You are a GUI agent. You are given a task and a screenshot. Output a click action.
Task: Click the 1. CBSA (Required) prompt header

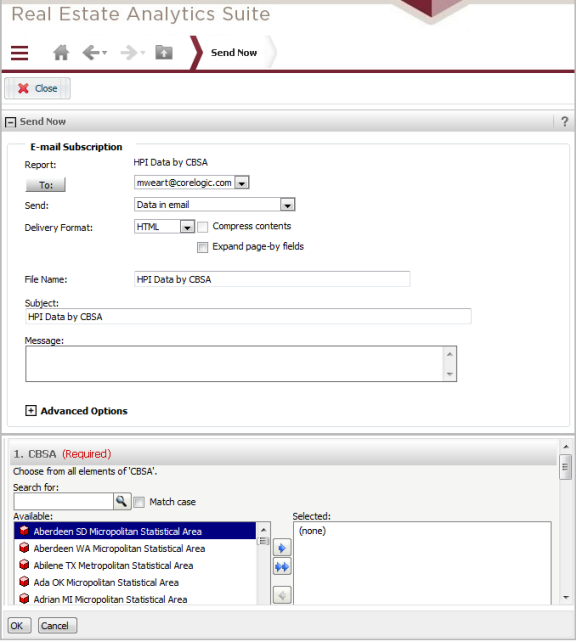click(284, 454)
